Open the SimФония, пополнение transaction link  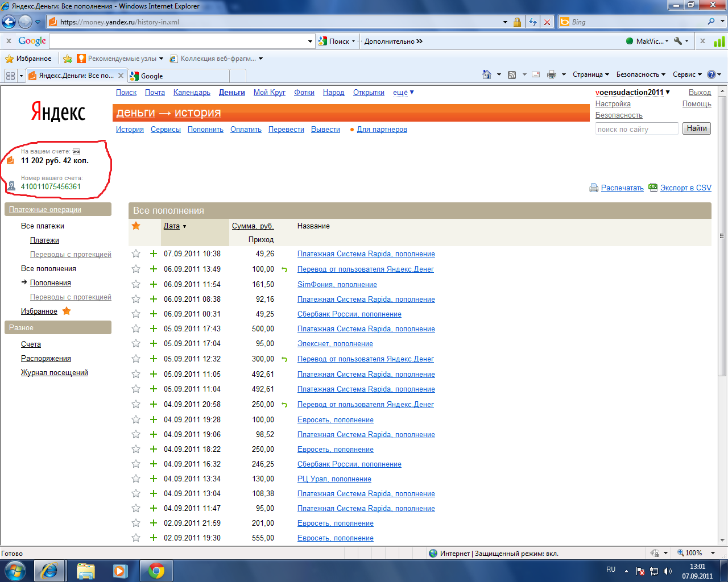[337, 285]
